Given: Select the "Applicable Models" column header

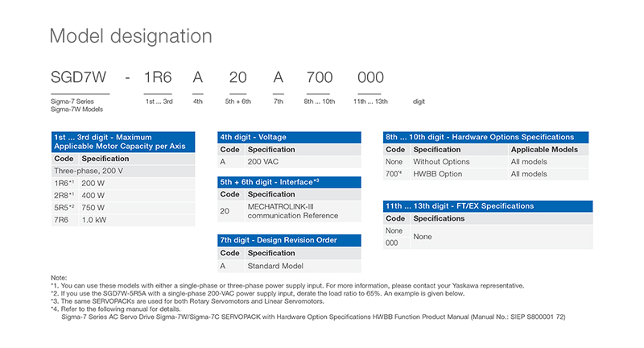Looking at the screenshot, I should [x=545, y=150].
